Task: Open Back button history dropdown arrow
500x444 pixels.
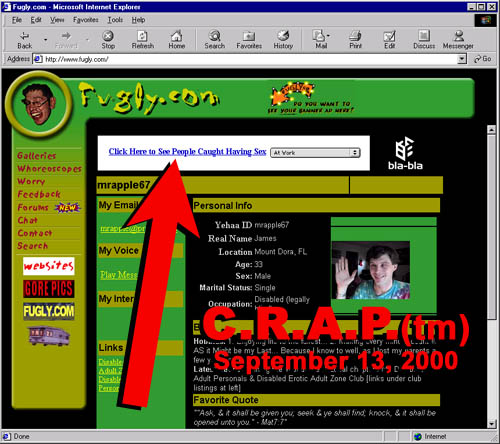Action: pos(46,40)
